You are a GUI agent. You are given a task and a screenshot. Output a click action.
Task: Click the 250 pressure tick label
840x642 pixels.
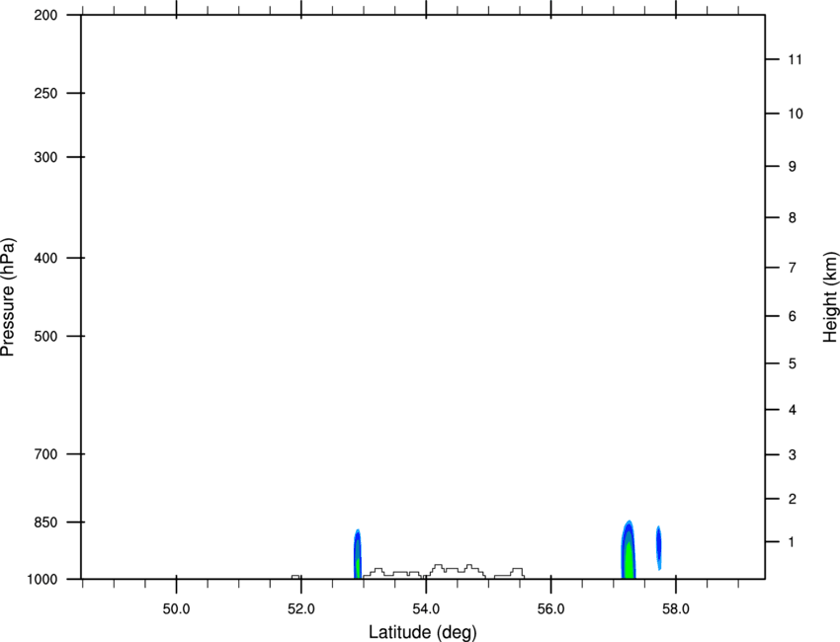tap(45, 93)
